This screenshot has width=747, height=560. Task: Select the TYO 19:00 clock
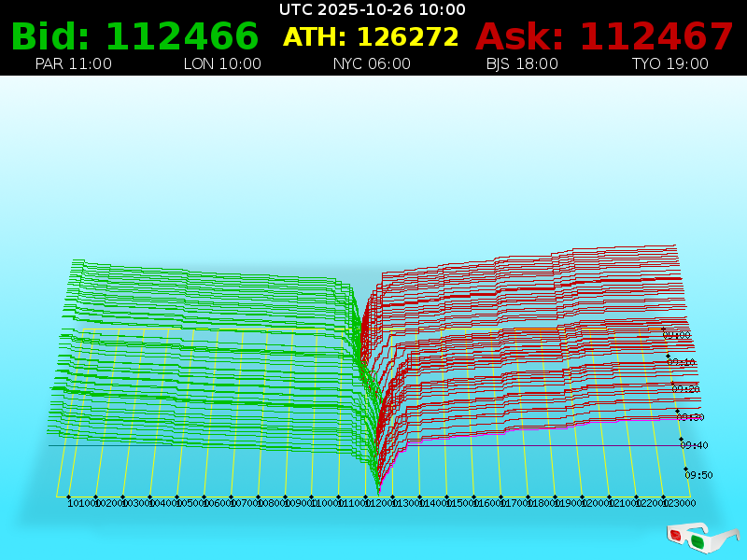pos(669,63)
